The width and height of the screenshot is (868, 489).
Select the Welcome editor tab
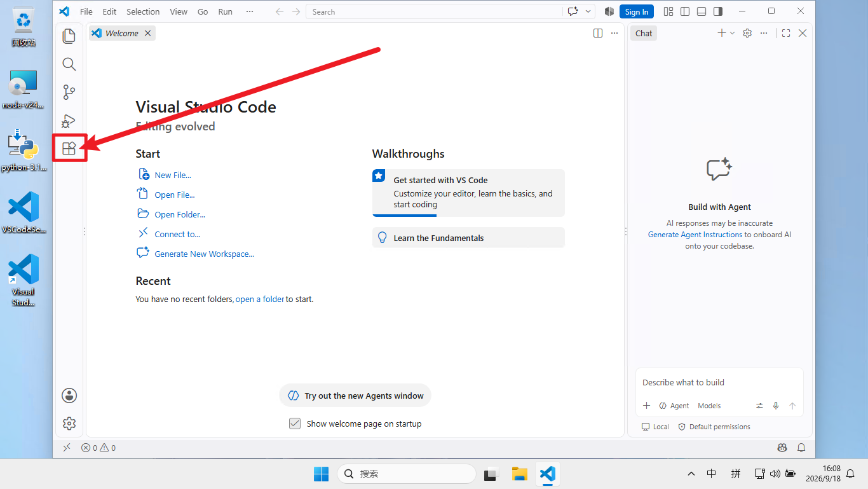[121, 33]
